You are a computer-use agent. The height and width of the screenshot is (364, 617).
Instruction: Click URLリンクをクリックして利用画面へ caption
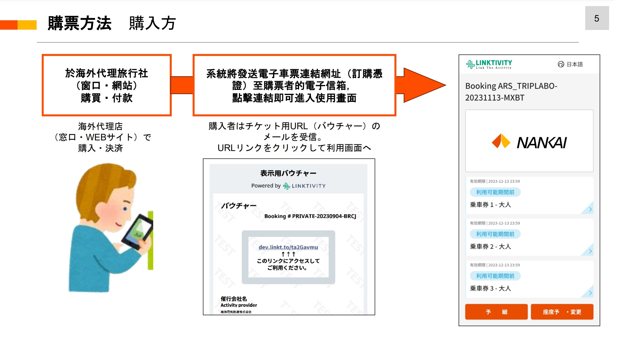[294, 148]
